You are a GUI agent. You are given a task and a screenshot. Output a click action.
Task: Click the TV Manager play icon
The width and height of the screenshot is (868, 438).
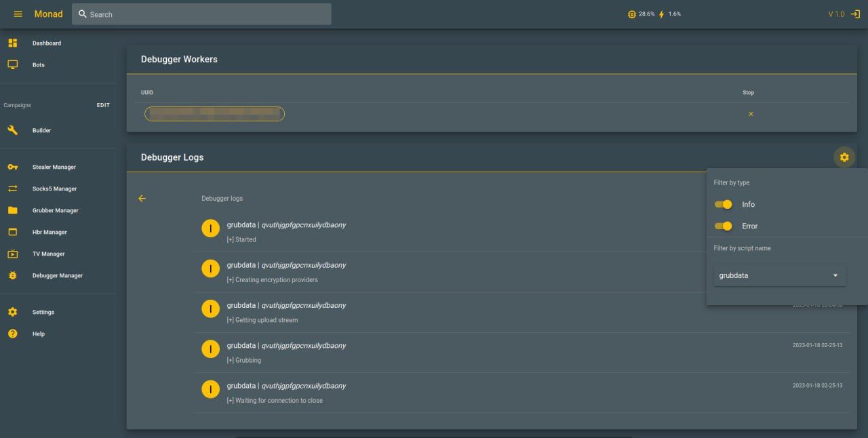[x=12, y=254]
